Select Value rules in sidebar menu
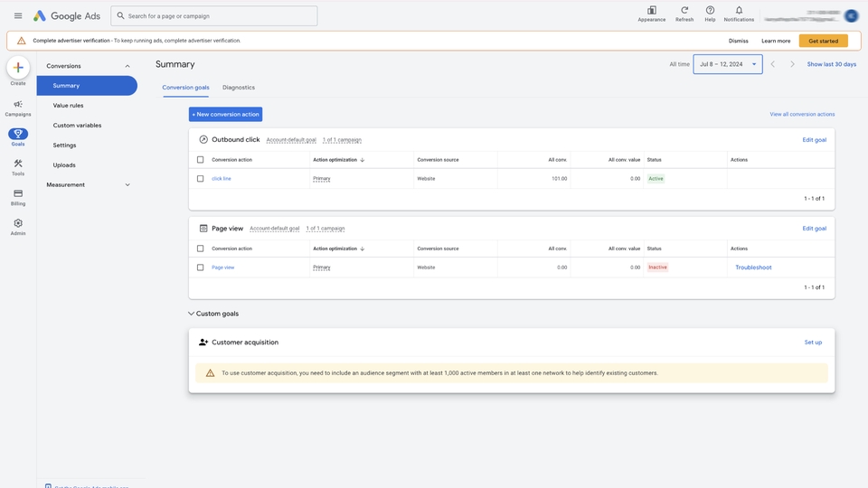This screenshot has height=488, width=868. pyautogui.click(x=68, y=106)
